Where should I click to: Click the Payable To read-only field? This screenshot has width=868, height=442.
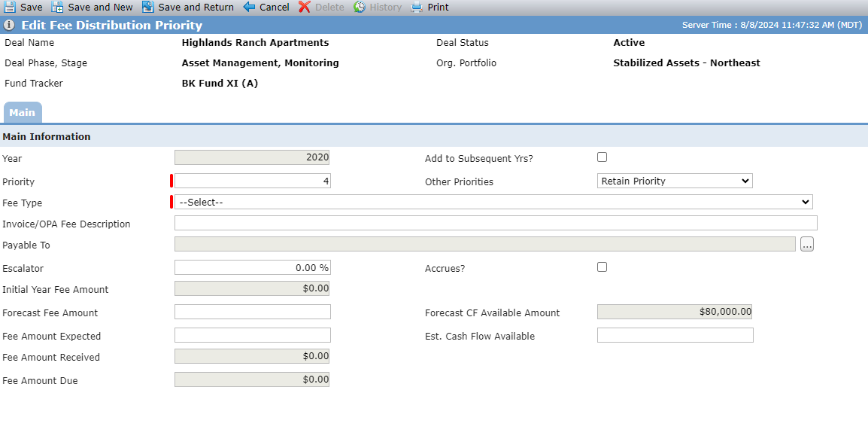(x=485, y=244)
